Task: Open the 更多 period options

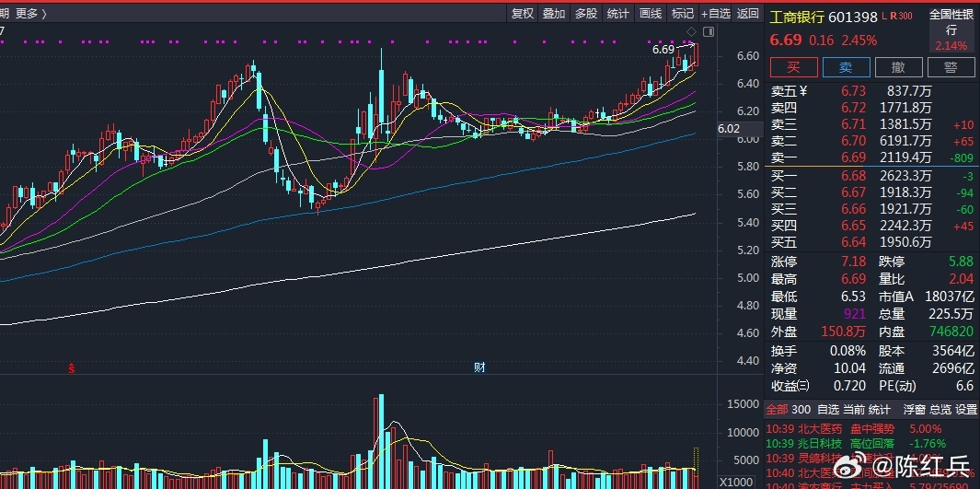Action: (30, 14)
